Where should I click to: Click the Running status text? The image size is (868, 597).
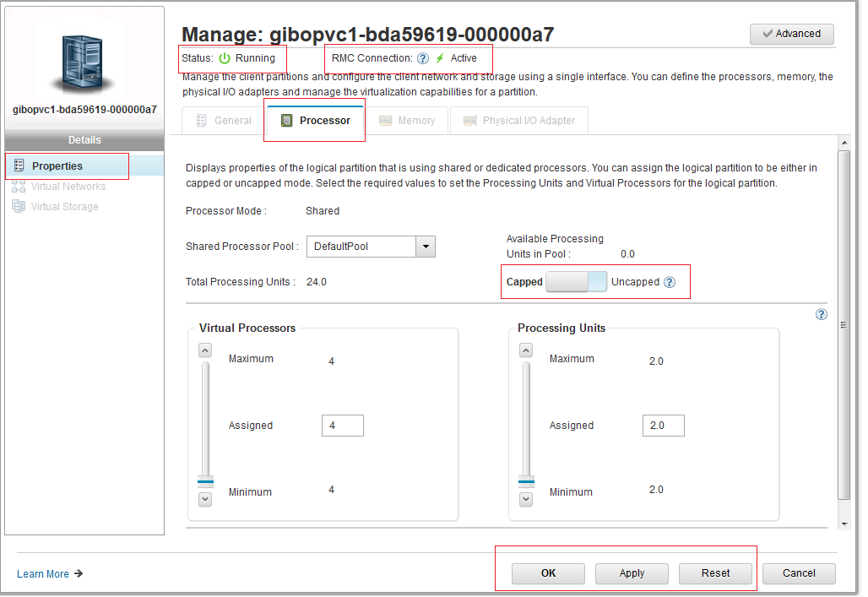(x=255, y=58)
